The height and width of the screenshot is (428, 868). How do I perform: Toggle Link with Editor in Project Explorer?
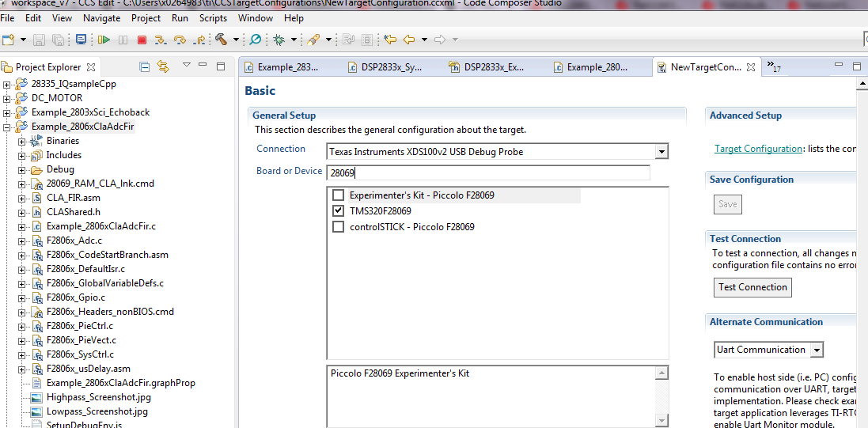pyautogui.click(x=162, y=67)
